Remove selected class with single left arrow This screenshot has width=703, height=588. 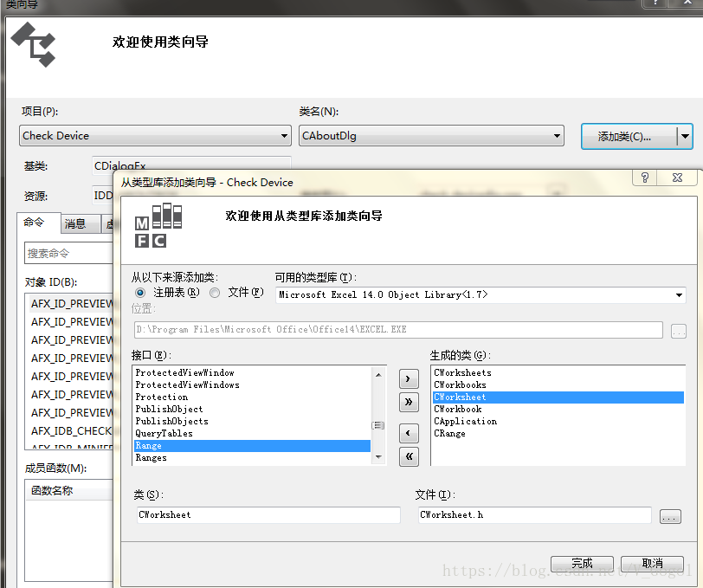[x=409, y=433]
